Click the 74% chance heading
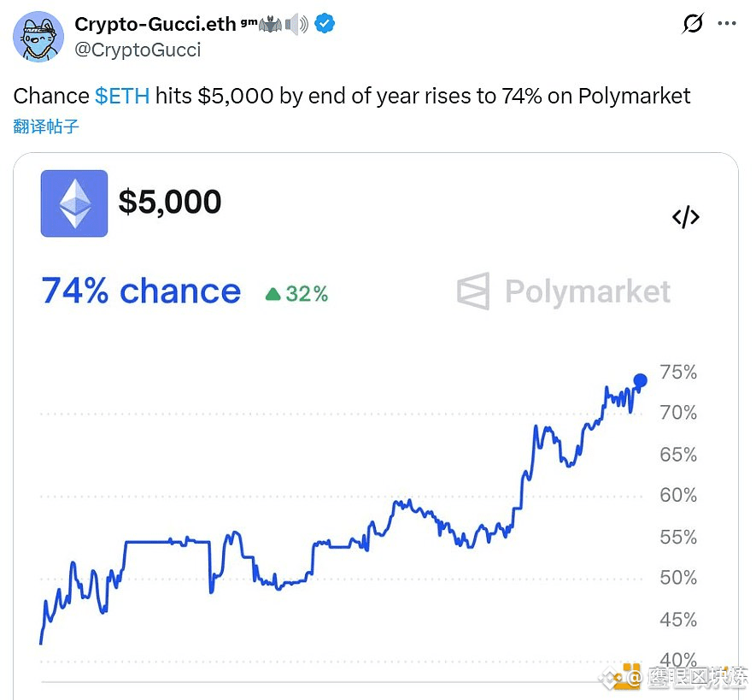 141,291
